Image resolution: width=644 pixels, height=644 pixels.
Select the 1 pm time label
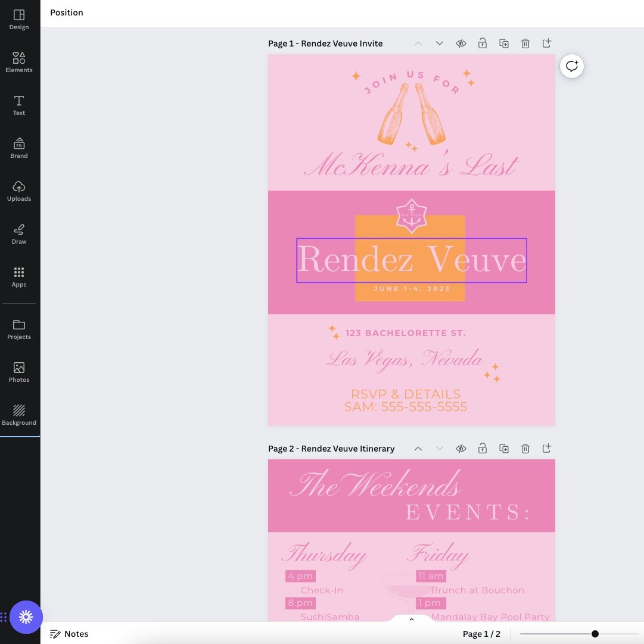pyautogui.click(x=431, y=603)
